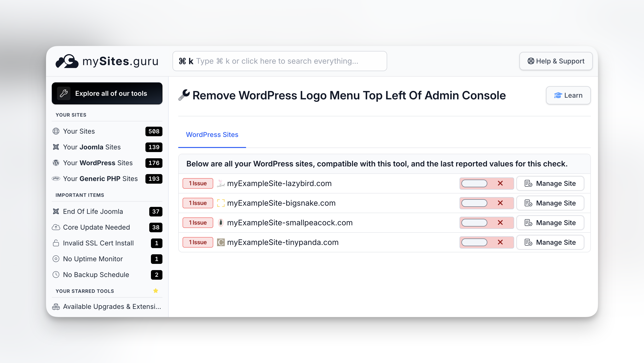Click the PHP badge icon next to Generic PHP Sites
The height and width of the screenshot is (363, 644).
56,179
